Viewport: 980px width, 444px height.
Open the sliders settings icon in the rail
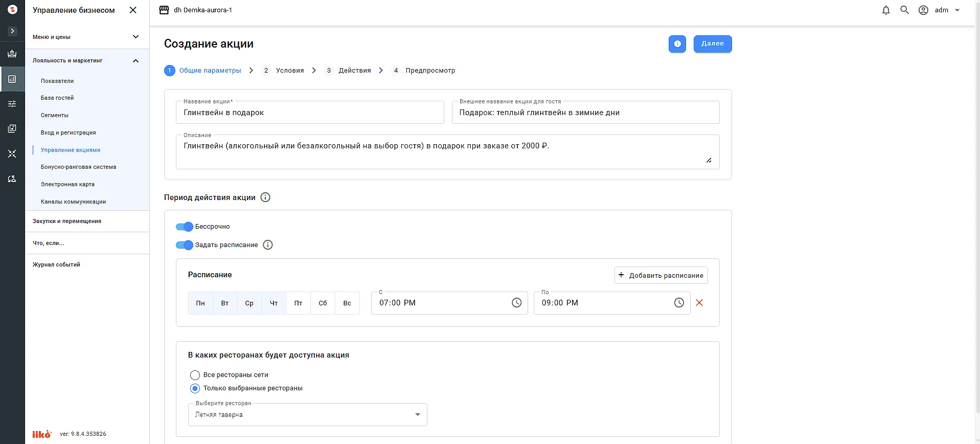[12, 104]
